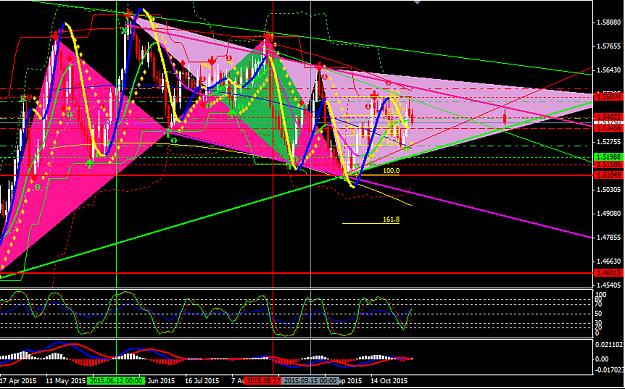The width and height of the screenshot is (625, 389).
Task: Click the 17 Apr 2015 date label
Action: [x=18, y=381]
